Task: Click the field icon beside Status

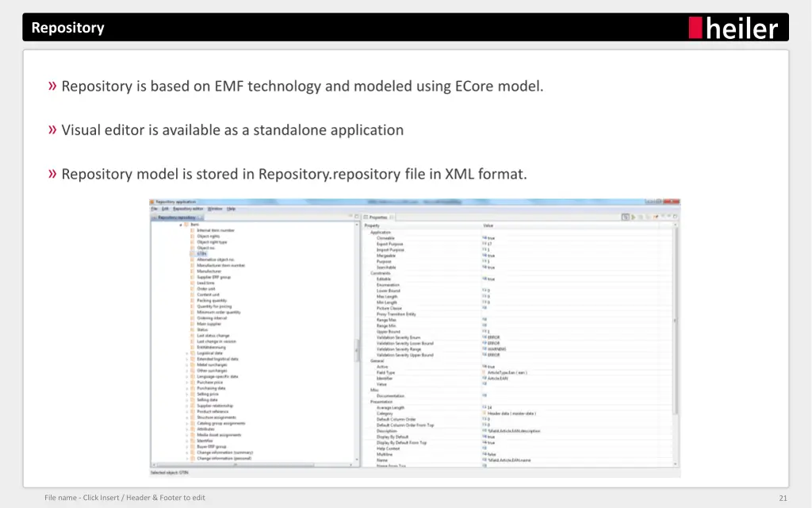Action: (x=193, y=330)
